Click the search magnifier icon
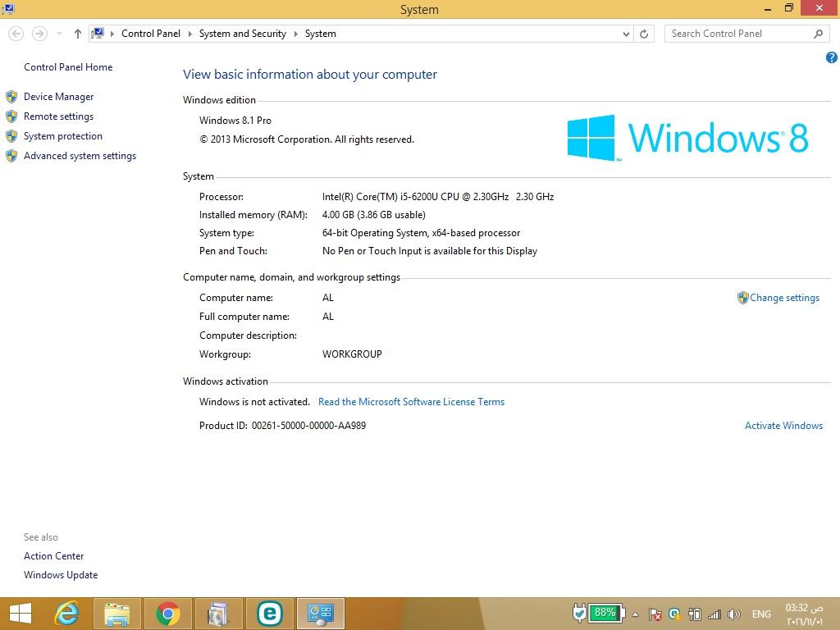Viewport: 840px width, 630px height. (818, 34)
